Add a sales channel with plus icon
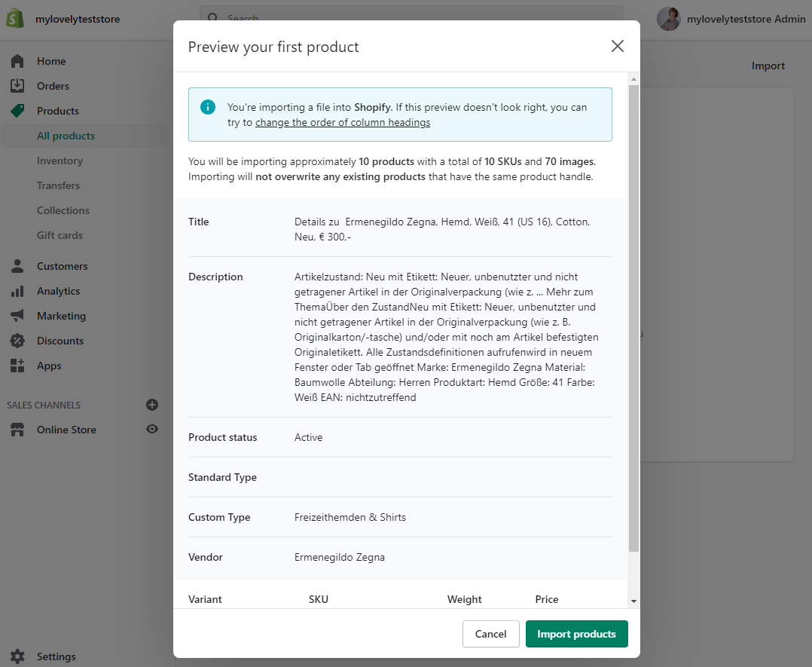Screen dimensions: 812x667 (x=151, y=405)
